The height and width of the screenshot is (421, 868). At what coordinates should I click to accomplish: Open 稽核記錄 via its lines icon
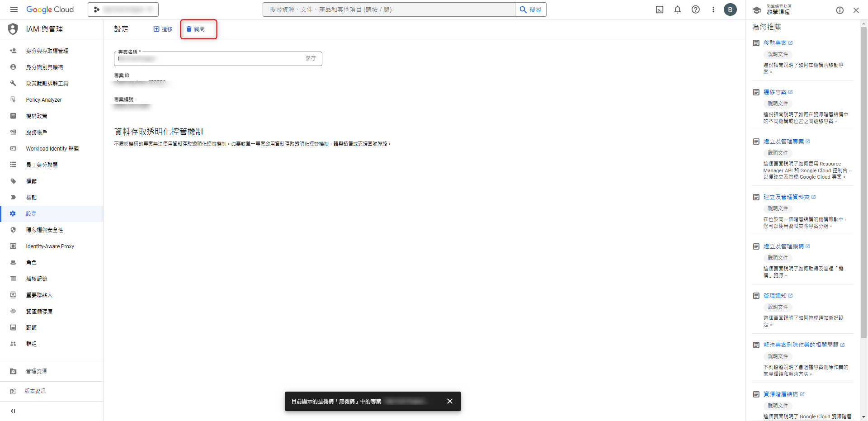click(x=13, y=279)
